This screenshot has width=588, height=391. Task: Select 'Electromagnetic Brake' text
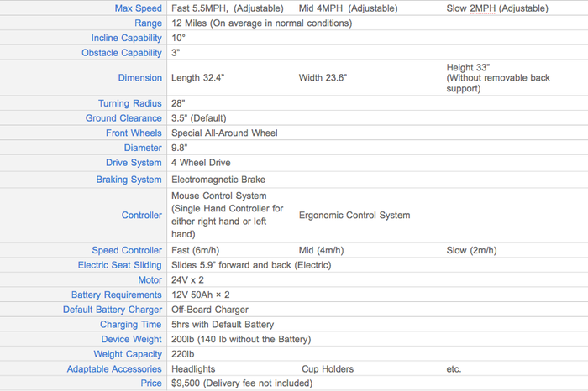(218, 180)
